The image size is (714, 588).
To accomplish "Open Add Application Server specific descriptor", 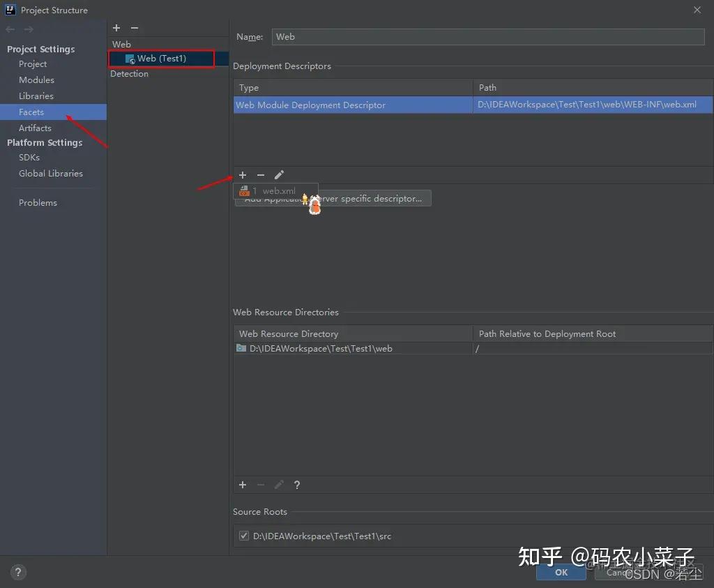I will point(333,198).
